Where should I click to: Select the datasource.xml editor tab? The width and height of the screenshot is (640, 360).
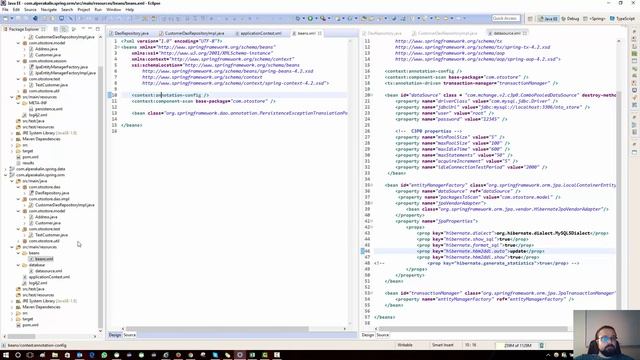(x=506, y=33)
